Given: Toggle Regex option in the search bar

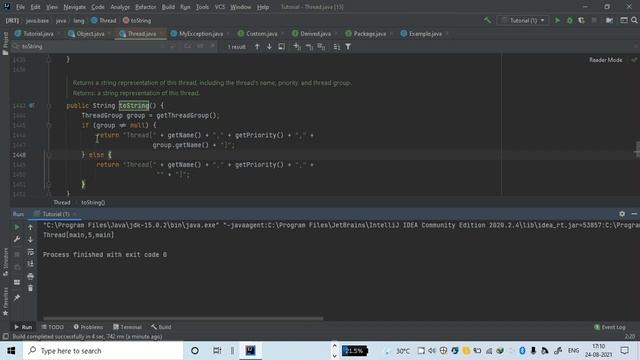Looking at the screenshot, I should click(213, 47).
